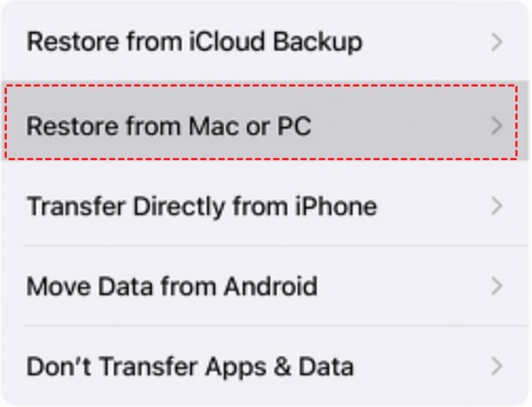Choose Transfer Directly from iPhone
The height and width of the screenshot is (407, 532).
(x=201, y=206)
